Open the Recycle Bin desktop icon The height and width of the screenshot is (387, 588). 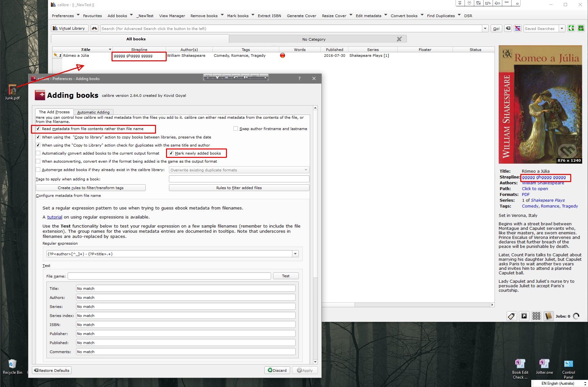(12, 367)
